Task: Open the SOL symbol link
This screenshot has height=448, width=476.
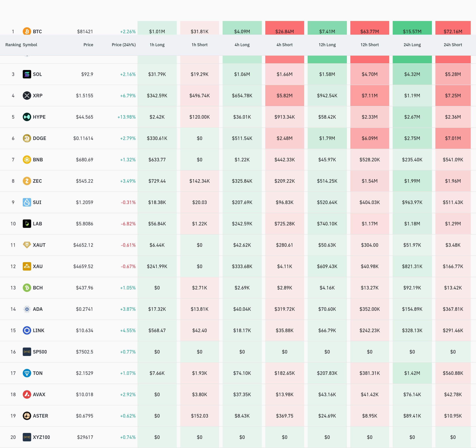Action: (x=37, y=74)
